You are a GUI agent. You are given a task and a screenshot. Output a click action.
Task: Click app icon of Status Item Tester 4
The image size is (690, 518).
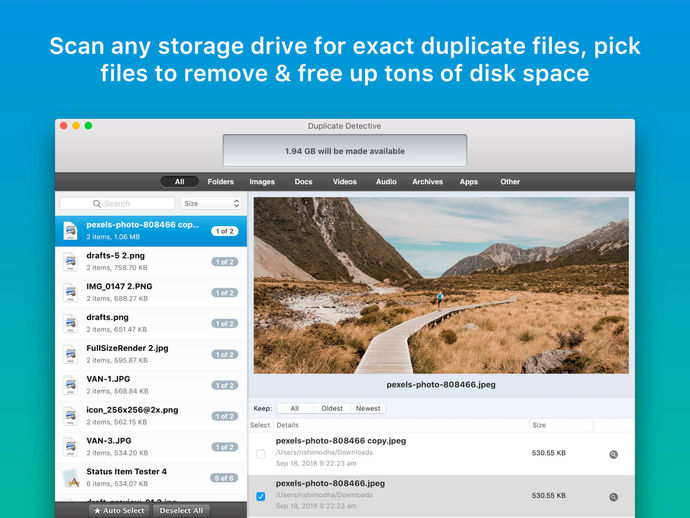71,478
